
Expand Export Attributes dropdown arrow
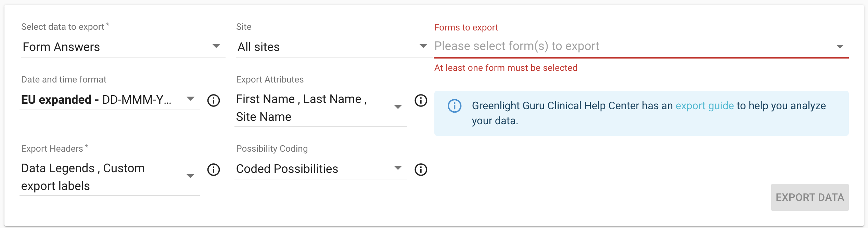coord(398,107)
